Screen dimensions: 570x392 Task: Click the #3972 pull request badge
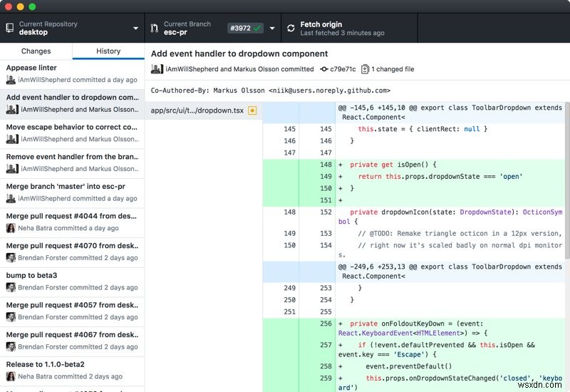[245, 29]
